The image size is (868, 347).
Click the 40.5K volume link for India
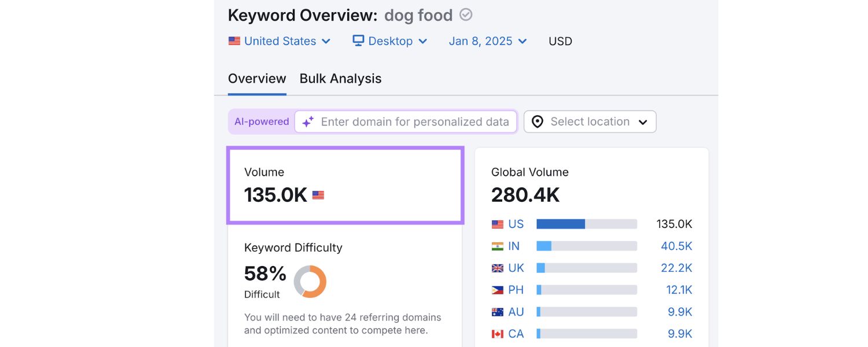[x=676, y=246]
